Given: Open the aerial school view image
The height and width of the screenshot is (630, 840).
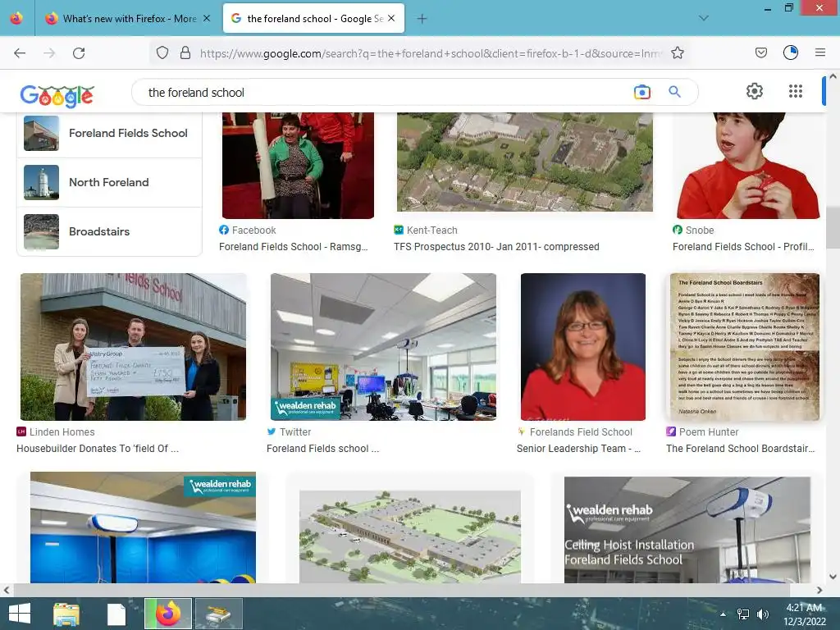Looking at the screenshot, I should [524, 162].
